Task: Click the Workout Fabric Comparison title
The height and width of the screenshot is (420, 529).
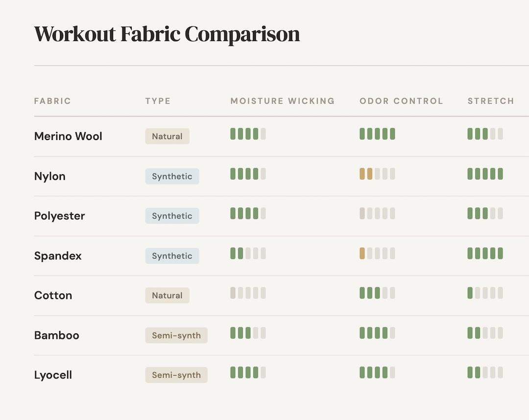Action: click(x=167, y=34)
